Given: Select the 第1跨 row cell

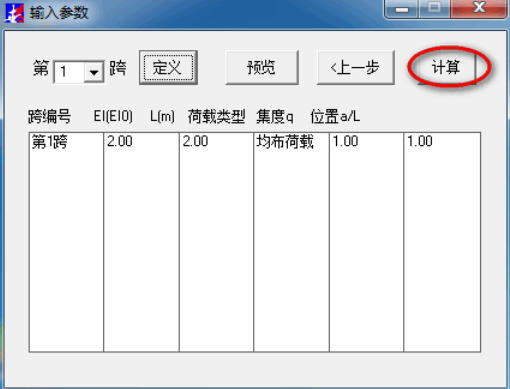Looking at the screenshot, I should coord(49,142).
